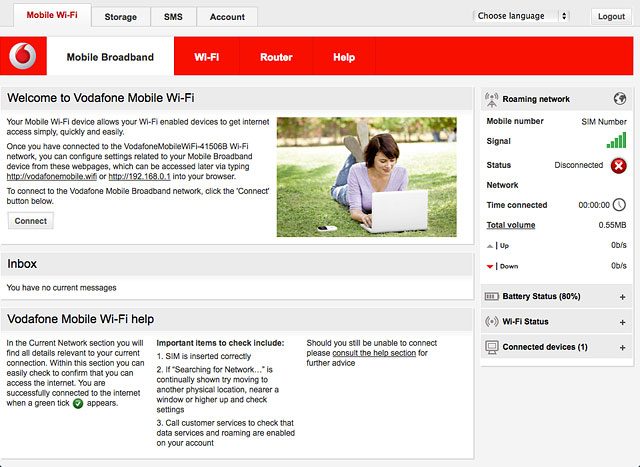Click the Logout button

611,16
